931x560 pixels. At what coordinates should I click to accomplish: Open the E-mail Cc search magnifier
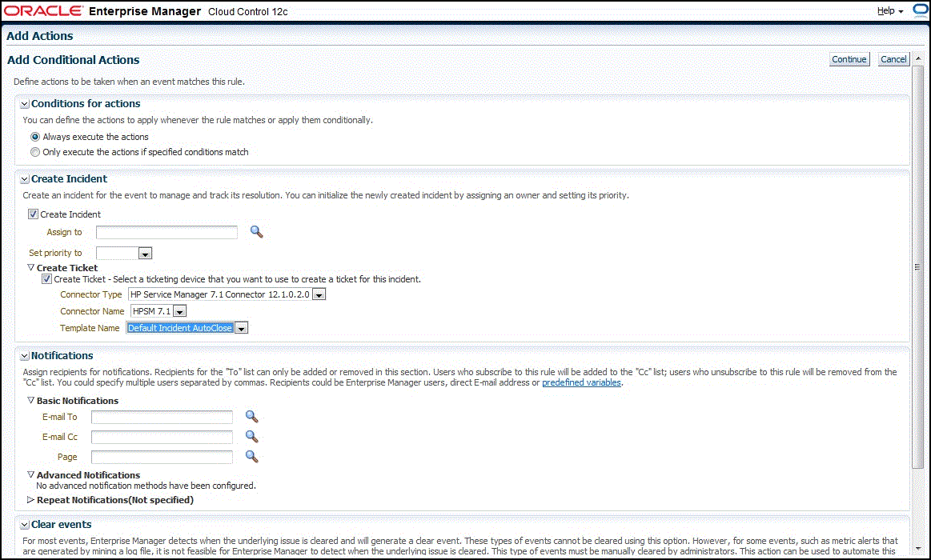pos(251,438)
